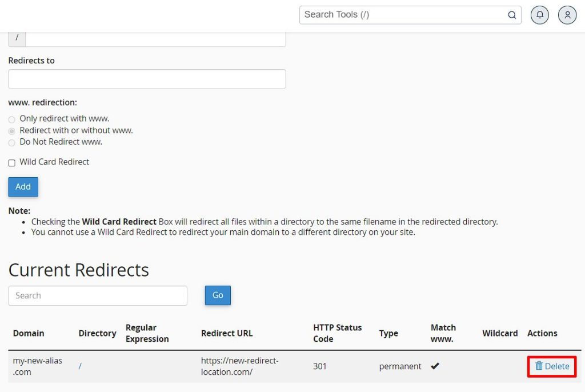The image size is (585, 392).
Task: Focus the path field after the slash
Action: (155, 39)
